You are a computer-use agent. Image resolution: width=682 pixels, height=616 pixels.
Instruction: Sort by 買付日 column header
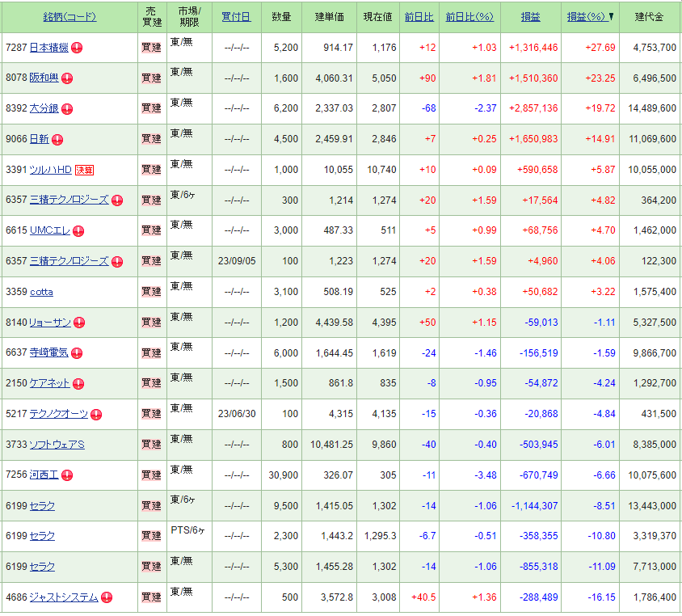click(x=236, y=17)
